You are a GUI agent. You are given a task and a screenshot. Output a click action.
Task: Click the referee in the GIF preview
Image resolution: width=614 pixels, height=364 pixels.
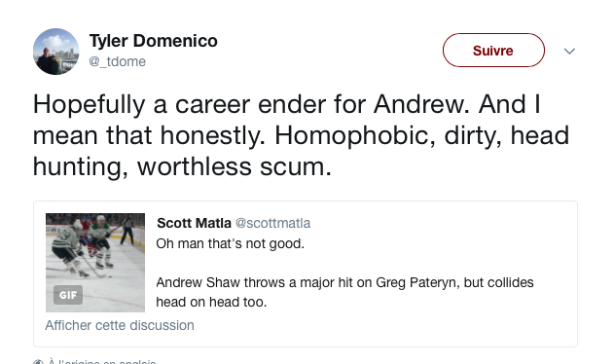coord(126,231)
